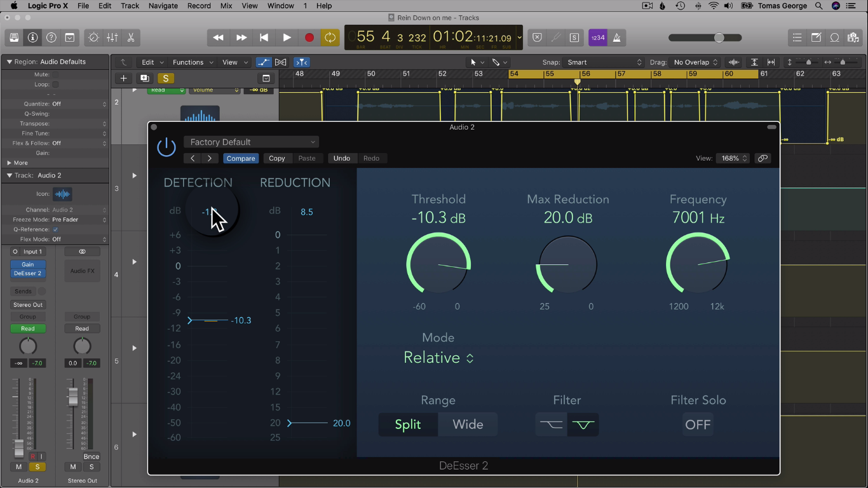Screen dimensions: 868x488
Task: Toggle the DeEsser 2 power button
Action: coord(166,147)
